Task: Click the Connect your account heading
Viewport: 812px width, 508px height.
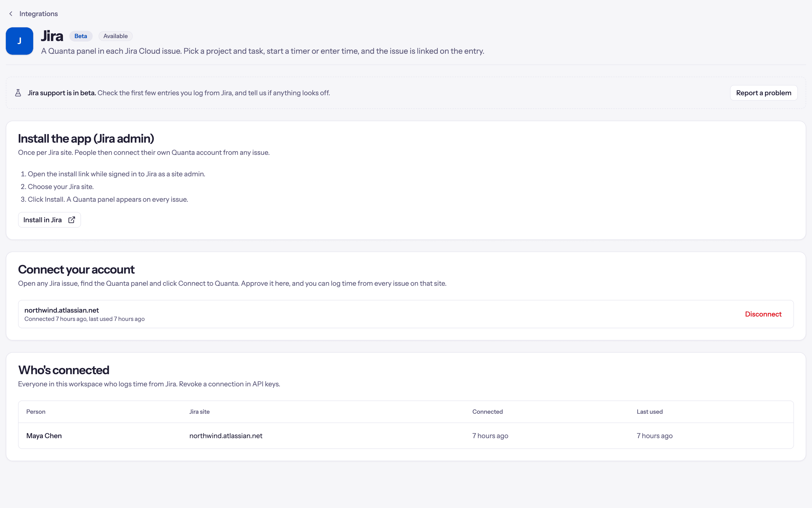Action: point(76,269)
